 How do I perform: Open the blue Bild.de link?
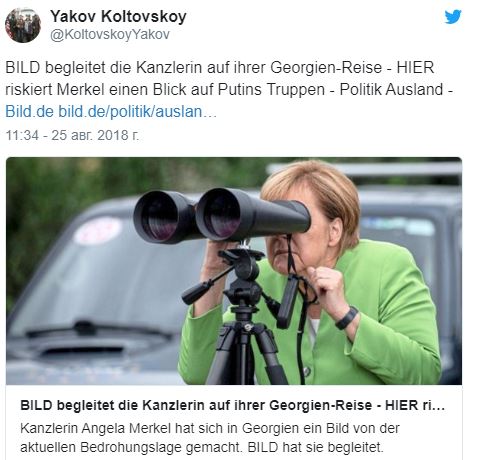click(x=29, y=111)
